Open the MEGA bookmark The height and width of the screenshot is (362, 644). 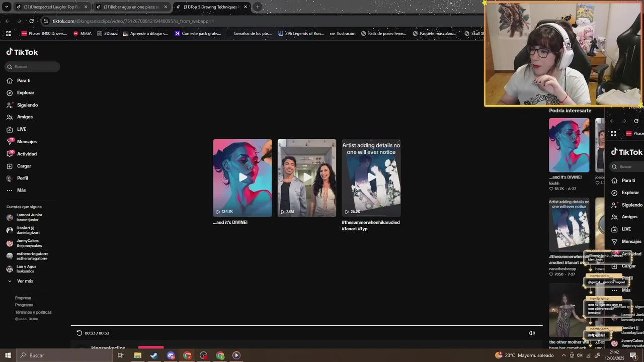[x=83, y=34]
